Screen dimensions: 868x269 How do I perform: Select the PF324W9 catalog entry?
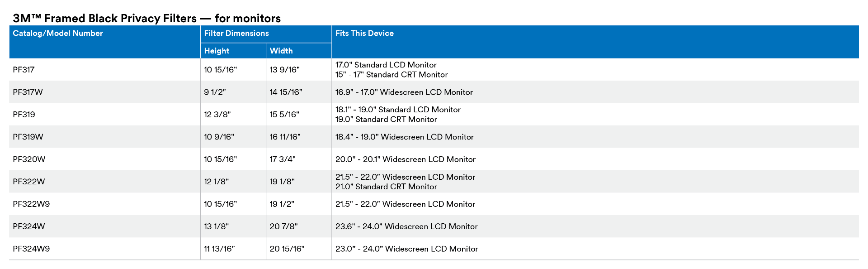tap(32, 249)
